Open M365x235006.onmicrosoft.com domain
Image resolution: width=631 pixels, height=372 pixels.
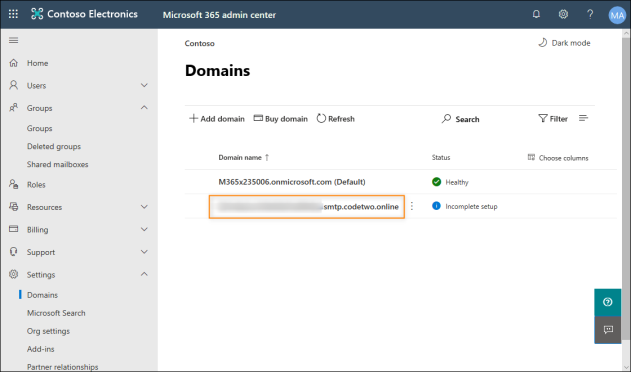tap(292, 182)
